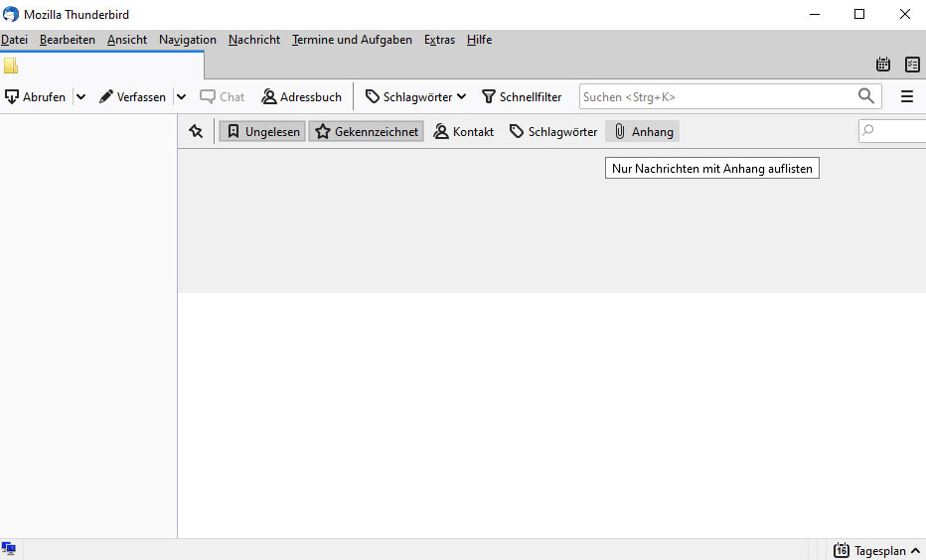Toggle the Gekennzeichnet filter
The height and width of the screenshot is (560, 926).
(x=367, y=131)
